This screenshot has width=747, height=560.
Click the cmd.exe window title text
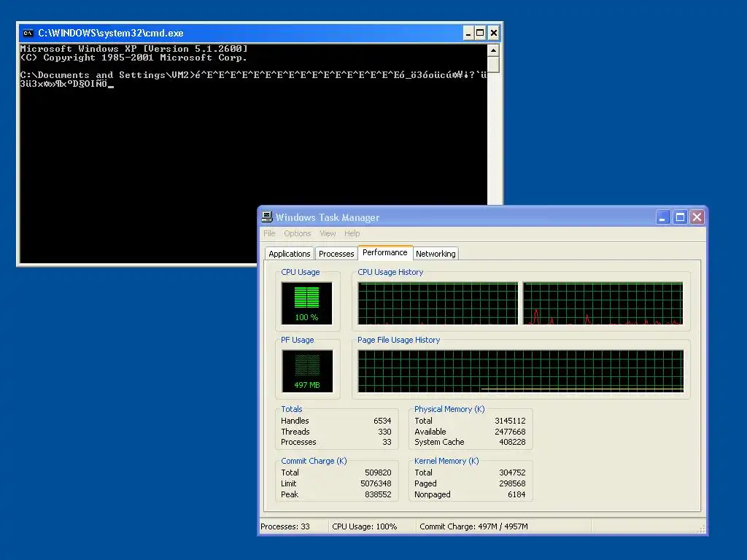(x=111, y=34)
